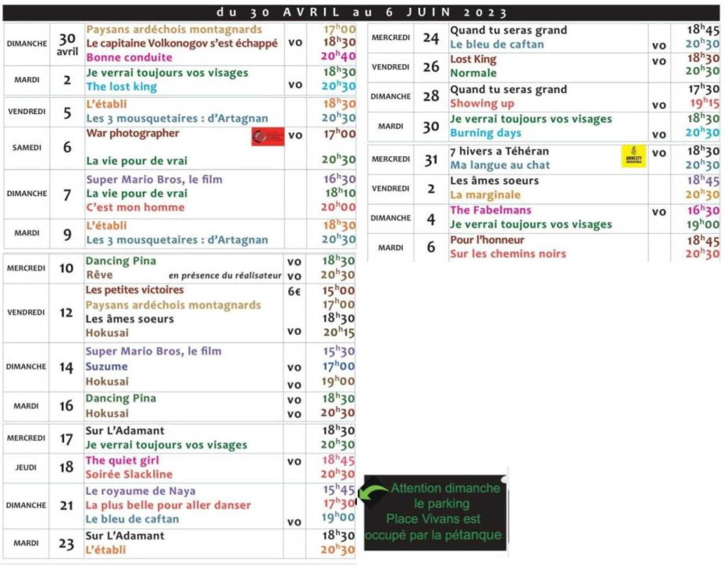
Task: Select 'Showing up'
Action: pyautogui.click(x=482, y=103)
